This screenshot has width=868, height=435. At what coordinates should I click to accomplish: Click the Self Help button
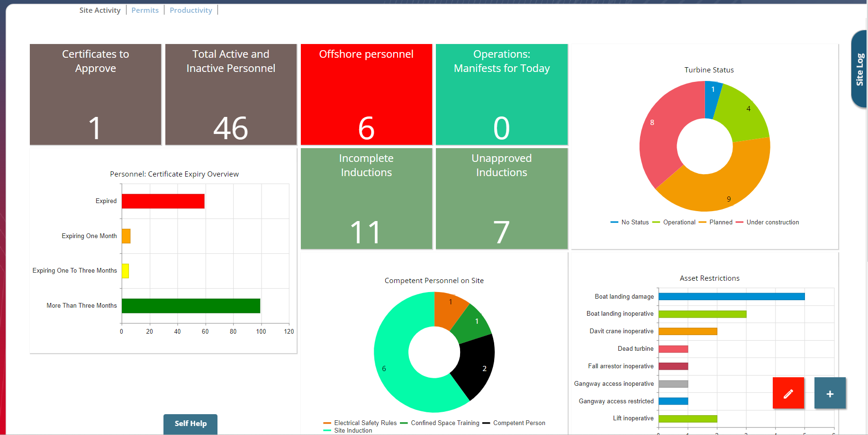190,424
